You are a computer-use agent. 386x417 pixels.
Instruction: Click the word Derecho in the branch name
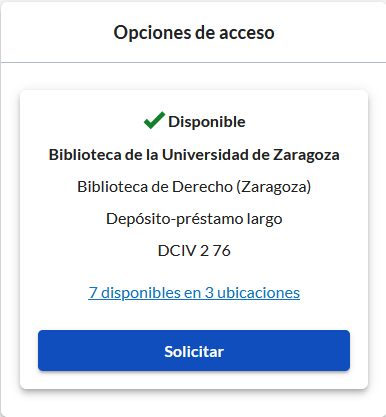click(202, 187)
